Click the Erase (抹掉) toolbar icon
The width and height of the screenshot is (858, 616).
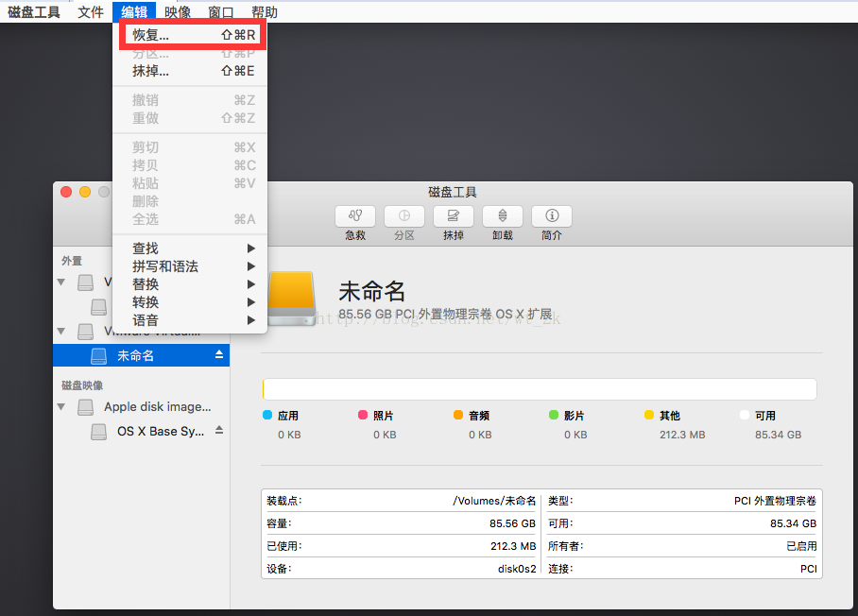click(453, 216)
